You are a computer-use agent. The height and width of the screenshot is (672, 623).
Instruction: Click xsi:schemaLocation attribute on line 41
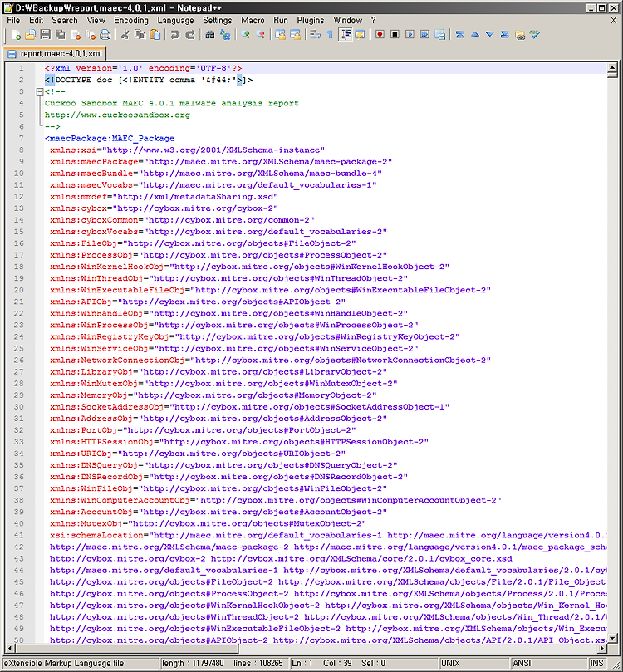coord(96,535)
